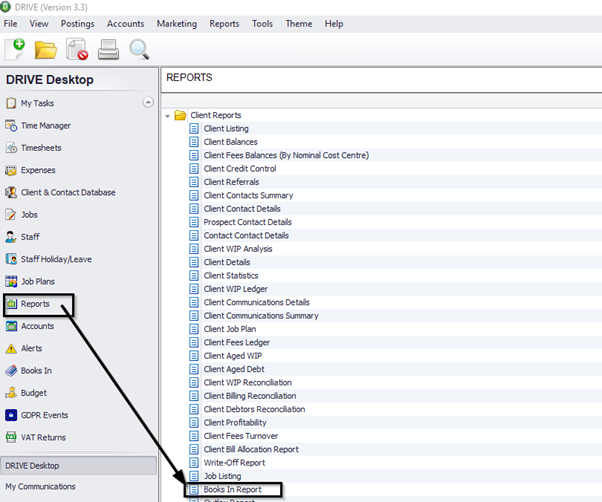
Task: Select Client Statistics report
Action: [x=231, y=276]
